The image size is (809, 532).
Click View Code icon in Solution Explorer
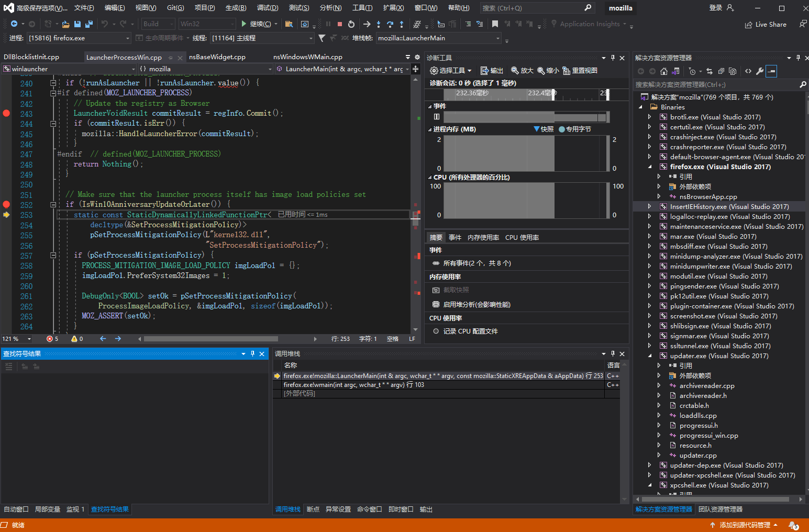click(748, 71)
